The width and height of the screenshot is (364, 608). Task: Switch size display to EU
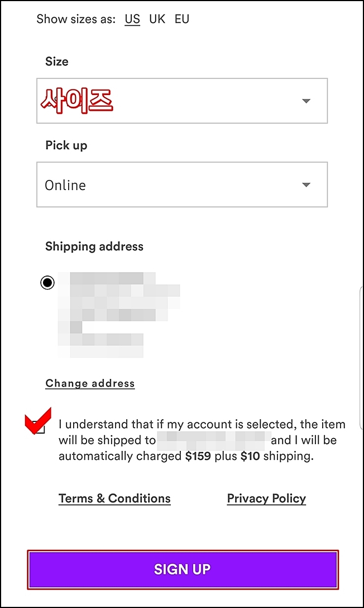181,19
